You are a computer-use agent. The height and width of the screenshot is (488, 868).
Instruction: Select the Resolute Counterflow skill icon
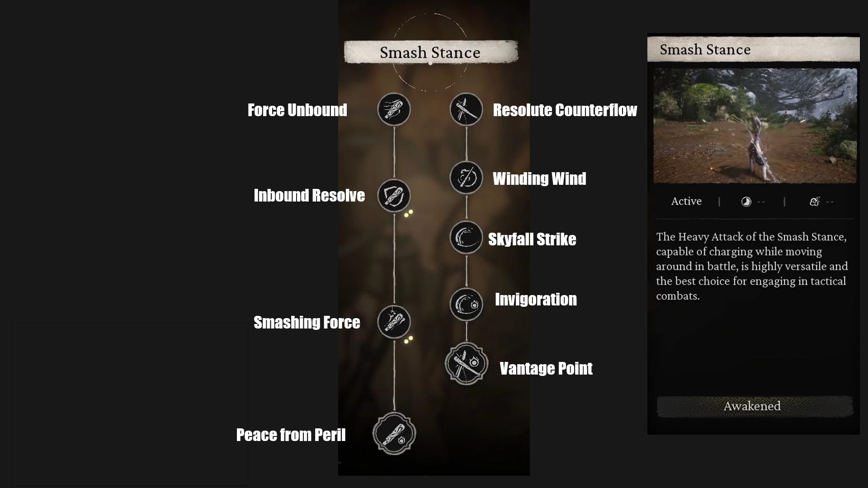point(467,109)
